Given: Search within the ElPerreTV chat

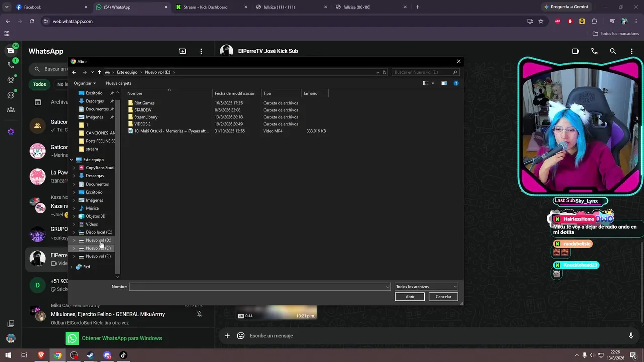Looking at the screenshot, I should (x=613, y=51).
